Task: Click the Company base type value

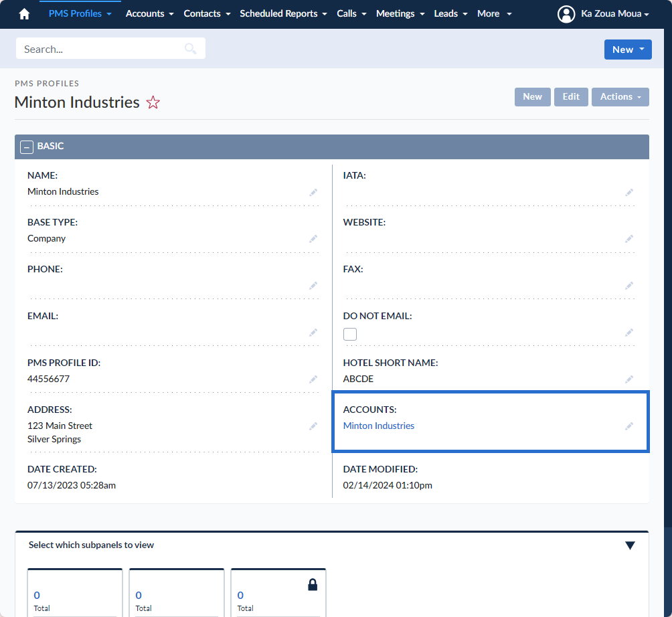Action: pos(46,238)
